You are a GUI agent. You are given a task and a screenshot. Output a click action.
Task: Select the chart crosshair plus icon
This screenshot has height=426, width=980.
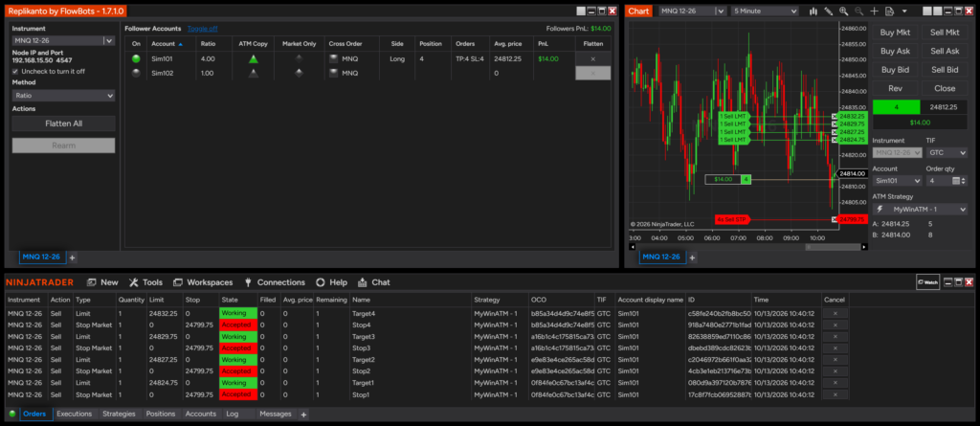[875, 11]
